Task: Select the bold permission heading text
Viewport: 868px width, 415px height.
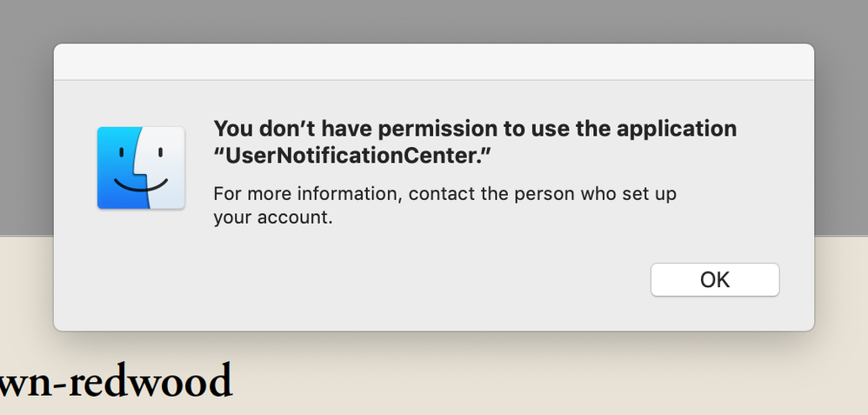Action: [475, 143]
